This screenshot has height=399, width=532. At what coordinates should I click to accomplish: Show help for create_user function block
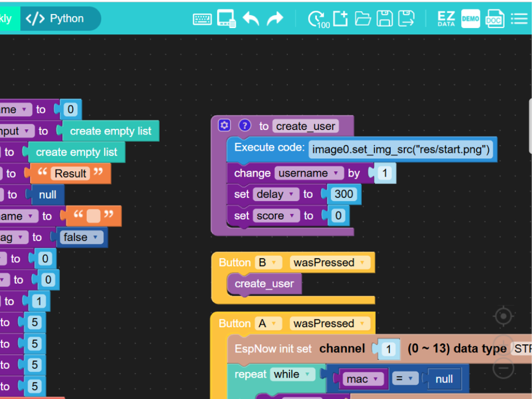point(245,125)
